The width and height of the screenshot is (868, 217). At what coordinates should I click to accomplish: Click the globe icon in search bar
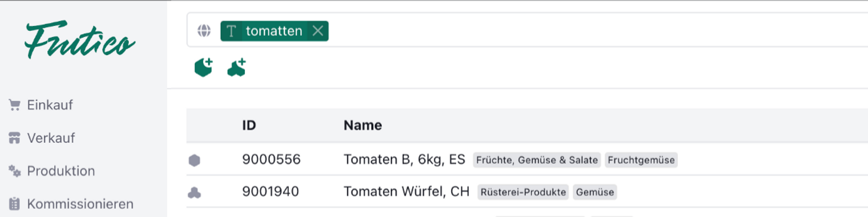(x=204, y=31)
